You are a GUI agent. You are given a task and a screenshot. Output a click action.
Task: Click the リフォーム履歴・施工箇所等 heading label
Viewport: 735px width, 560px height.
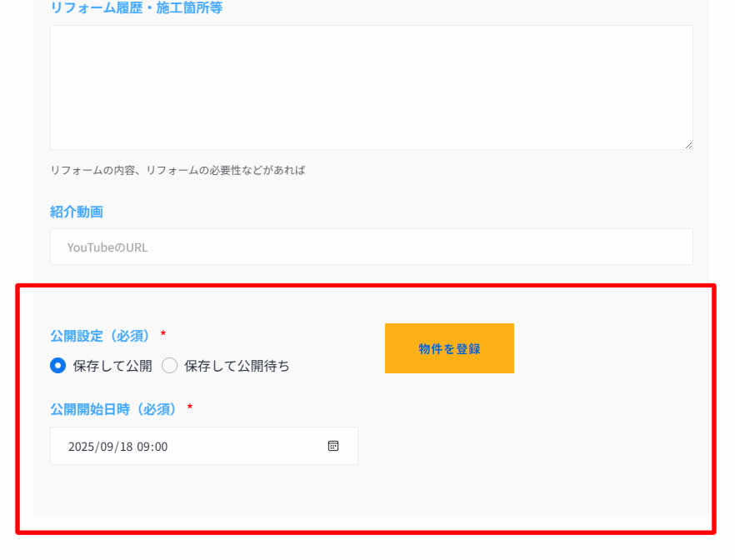[x=136, y=8]
